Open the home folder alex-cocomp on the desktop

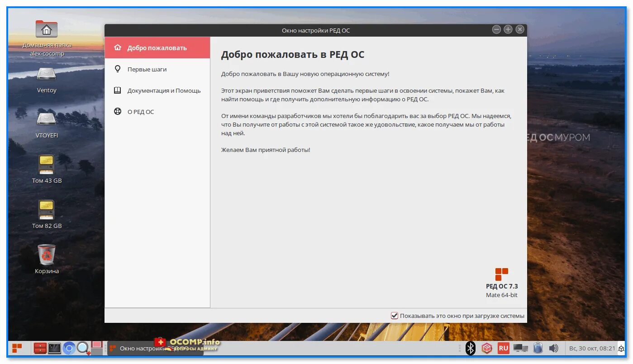click(x=47, y=38)
